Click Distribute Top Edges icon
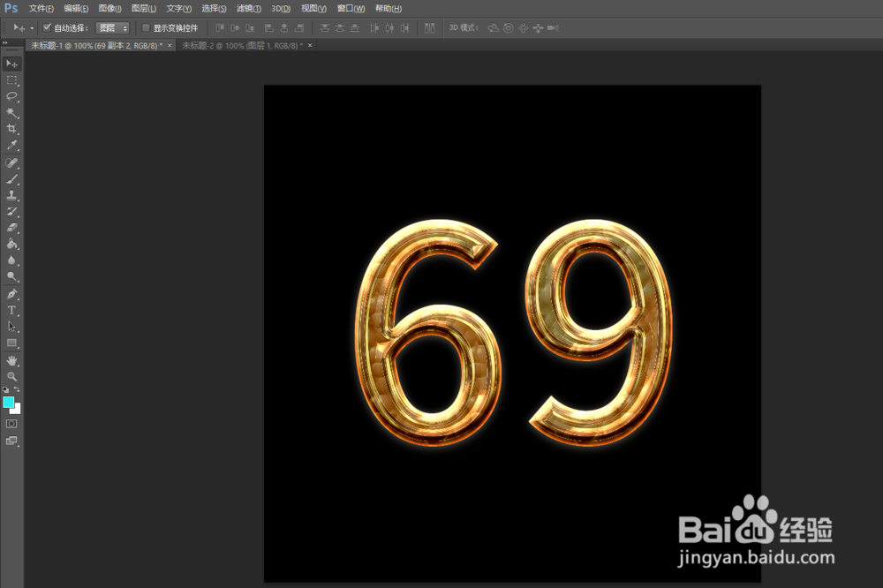Screen dimensions: 883x588 [324, 27]
